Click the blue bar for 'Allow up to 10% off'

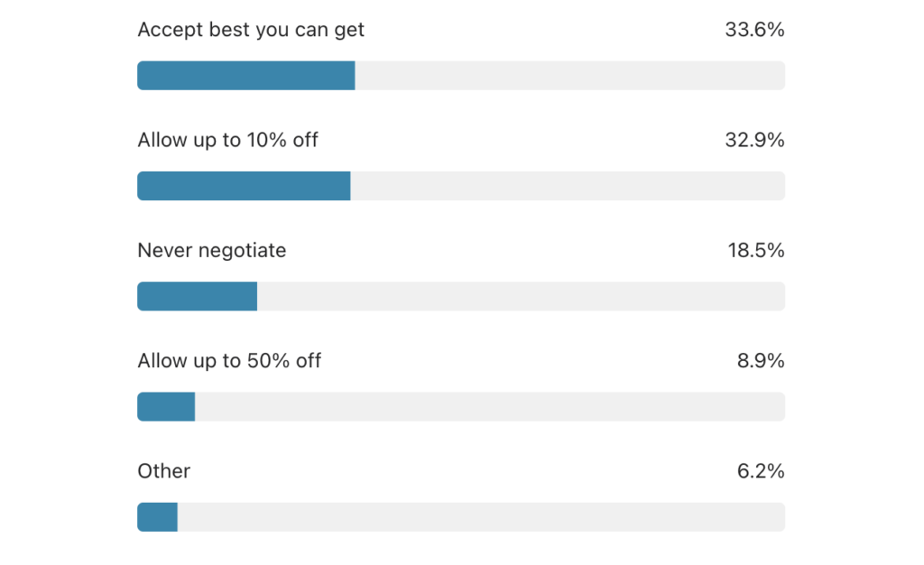coord(244,186)
